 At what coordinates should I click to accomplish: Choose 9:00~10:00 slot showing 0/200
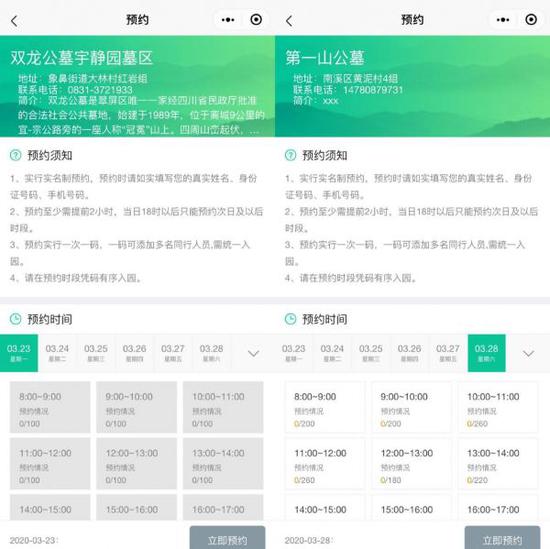click(x=411, y=407)
